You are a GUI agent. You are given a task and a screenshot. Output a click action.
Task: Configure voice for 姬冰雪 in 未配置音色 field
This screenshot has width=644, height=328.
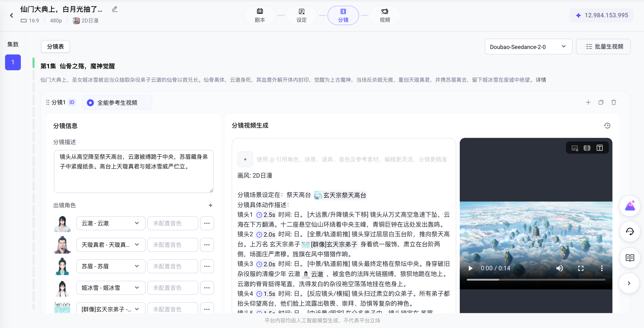point(173,288)
